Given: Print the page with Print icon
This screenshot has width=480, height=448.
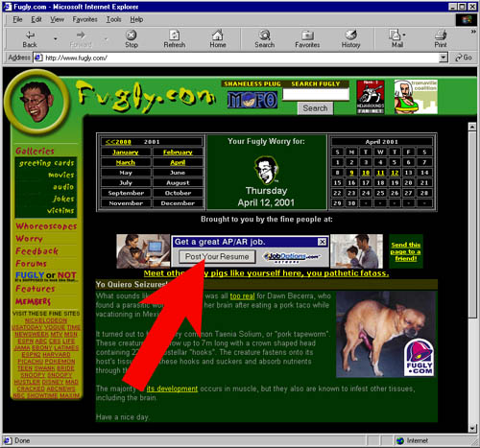Looking at the screenshot, I should coord(441,35).
